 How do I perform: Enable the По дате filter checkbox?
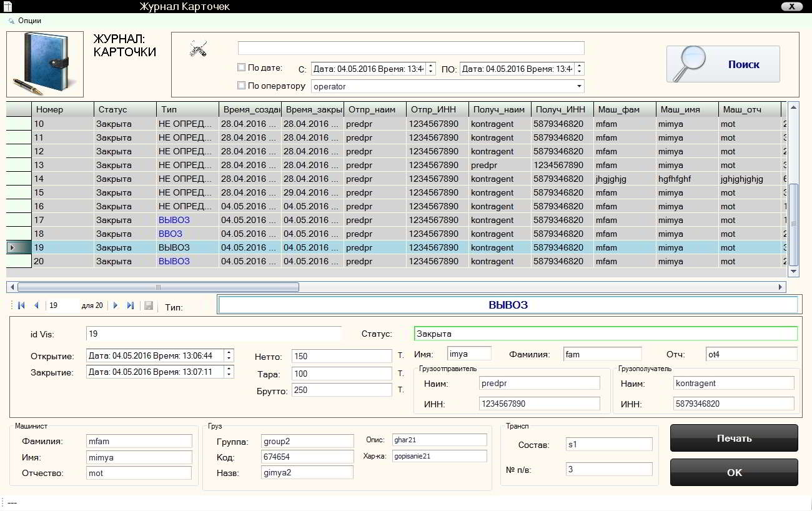coord(242,67)
